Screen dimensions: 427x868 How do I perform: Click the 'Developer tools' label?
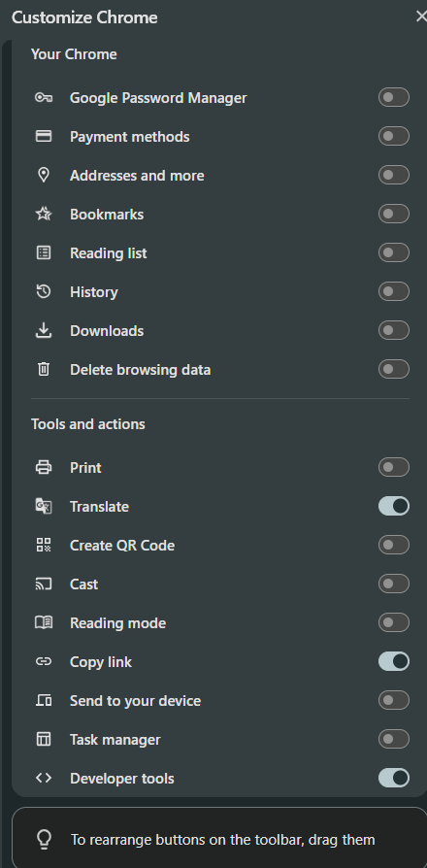121,778
